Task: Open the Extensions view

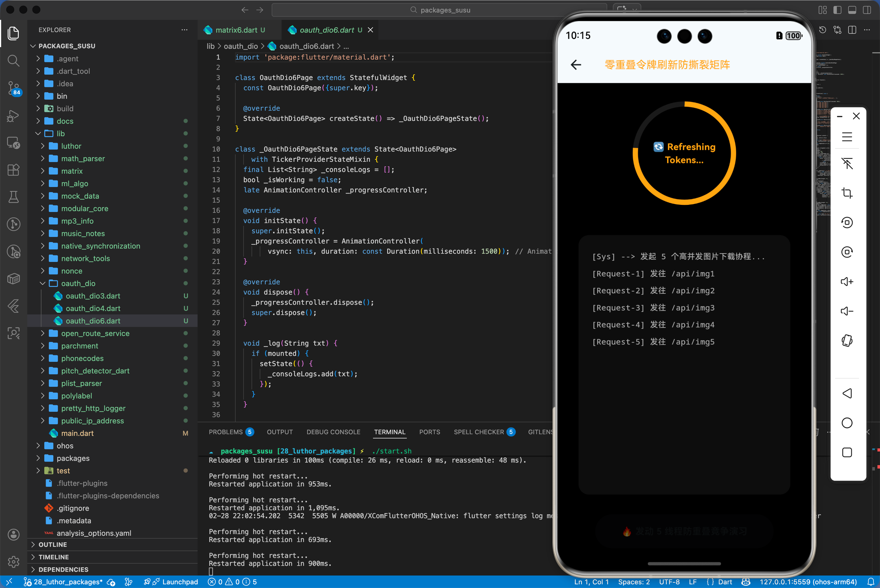Action: 14,170
